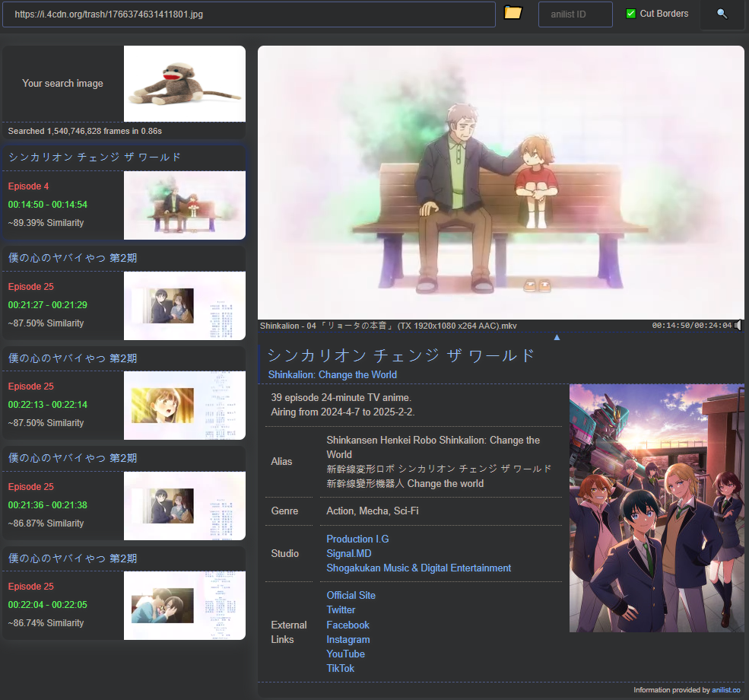Open the Twitter external link
Screen dimensions: 749x700
pyautogui.click(x=341, y=609)
